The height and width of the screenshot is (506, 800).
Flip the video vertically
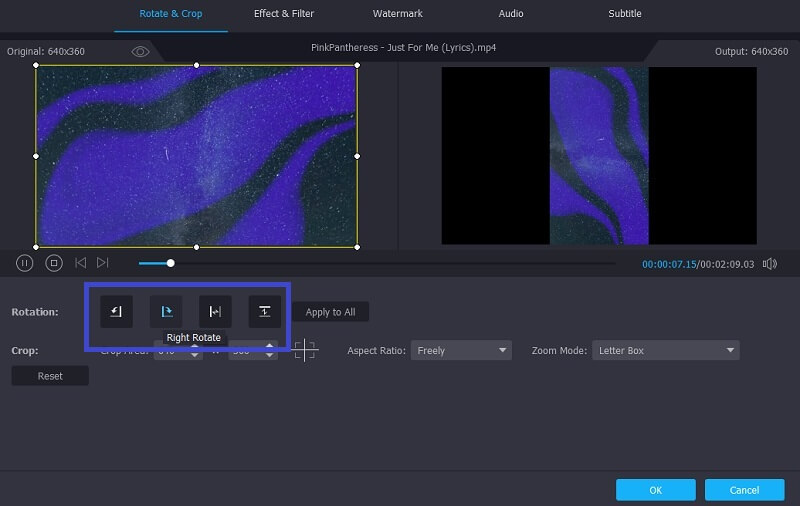265,312
